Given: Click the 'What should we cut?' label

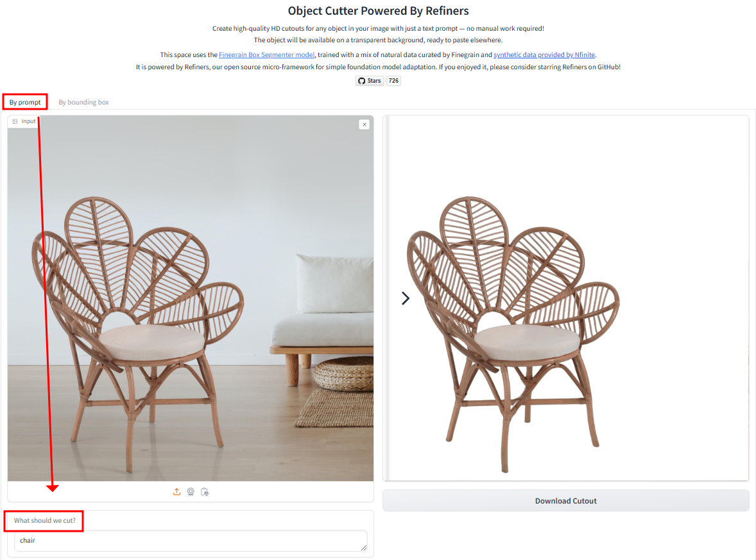Looking at the screenshot, I should coord(45,520).
